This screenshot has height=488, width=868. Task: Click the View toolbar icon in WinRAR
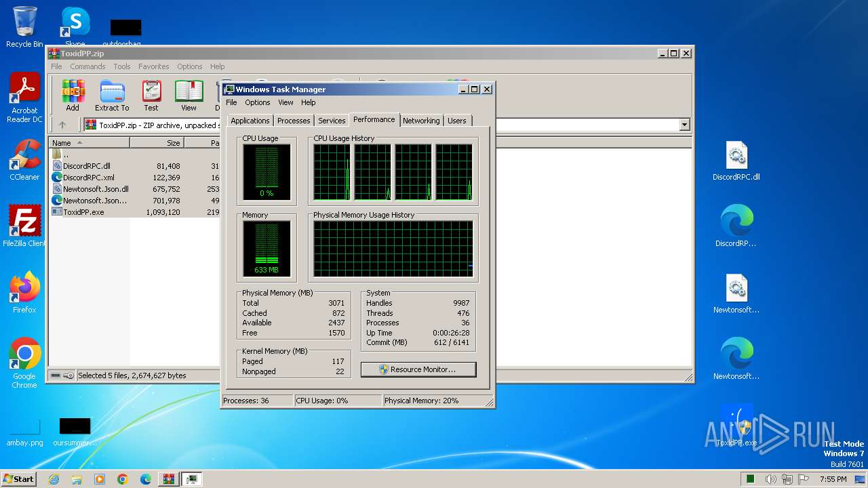pyautogui.click(x=189, y=96)
